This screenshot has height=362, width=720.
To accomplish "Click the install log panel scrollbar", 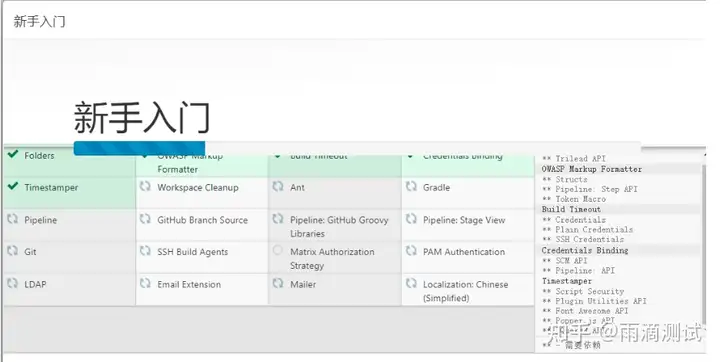I will tap(704, 243).
